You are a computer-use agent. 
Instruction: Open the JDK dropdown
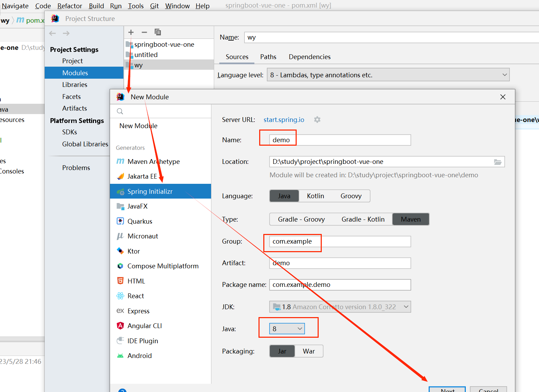point(340,307)
